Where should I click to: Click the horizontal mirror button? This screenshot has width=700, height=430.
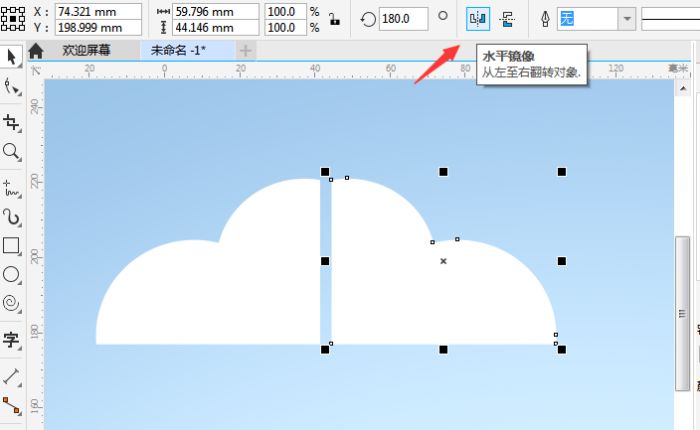[x=478, y=19]
